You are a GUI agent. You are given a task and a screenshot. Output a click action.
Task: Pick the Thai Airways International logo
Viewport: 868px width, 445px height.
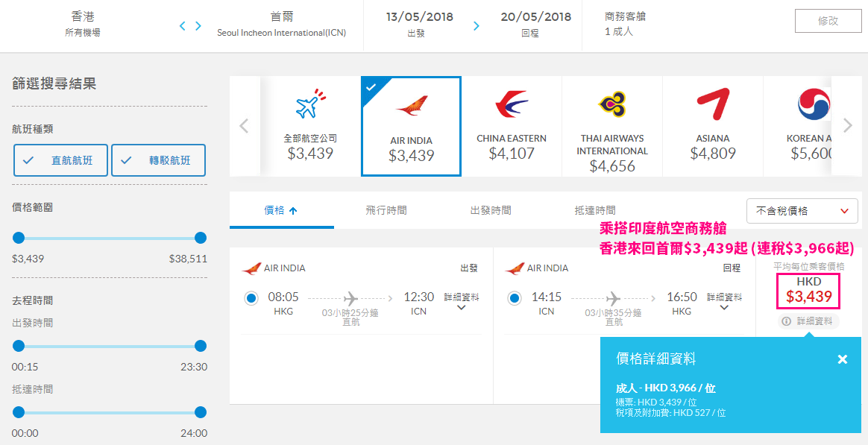[611, 104]
